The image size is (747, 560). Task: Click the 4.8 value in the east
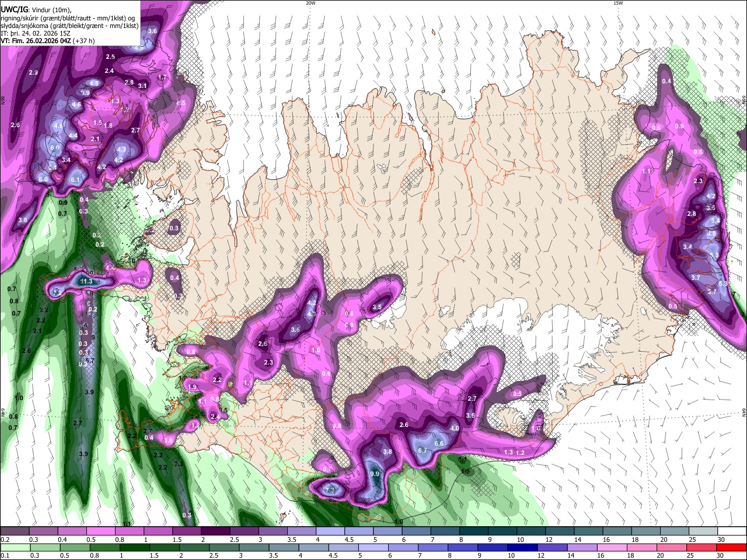[x=711, y=234]
